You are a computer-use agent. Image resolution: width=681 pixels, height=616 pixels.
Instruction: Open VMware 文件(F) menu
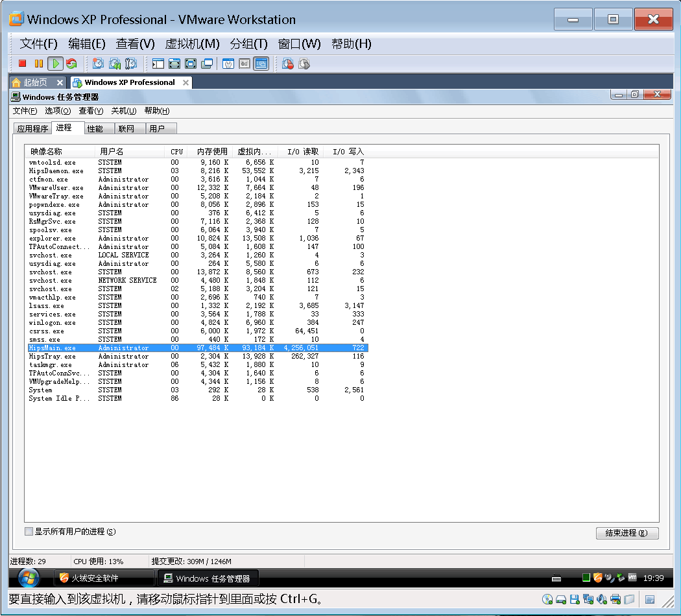point(39,44)
